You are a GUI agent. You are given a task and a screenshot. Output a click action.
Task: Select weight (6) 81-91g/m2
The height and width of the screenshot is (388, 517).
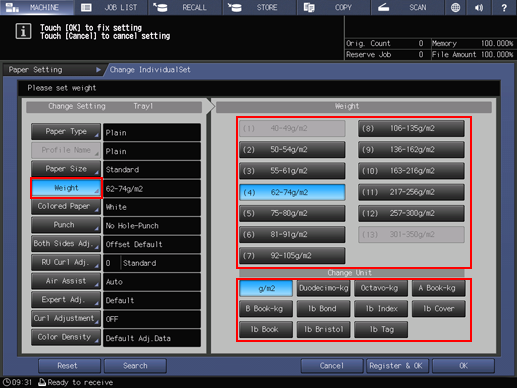pyautogui.click(x=292, y=235)
